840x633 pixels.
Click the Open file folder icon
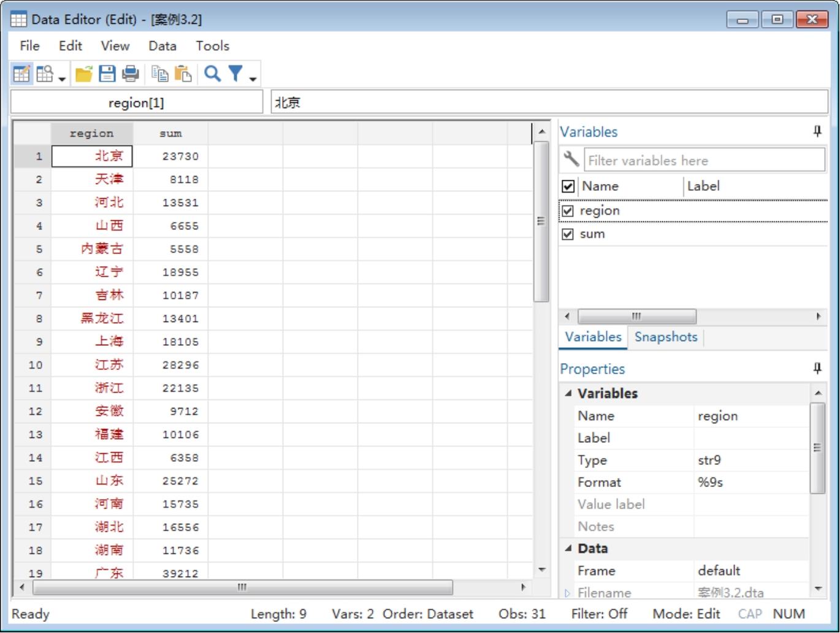pyautogui.click(x=84, y=74)
